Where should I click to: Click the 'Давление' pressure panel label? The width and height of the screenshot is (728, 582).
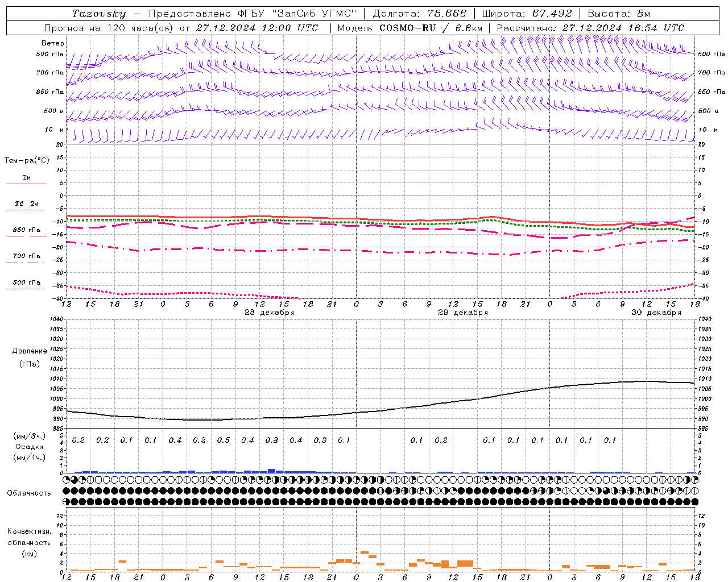30,351
